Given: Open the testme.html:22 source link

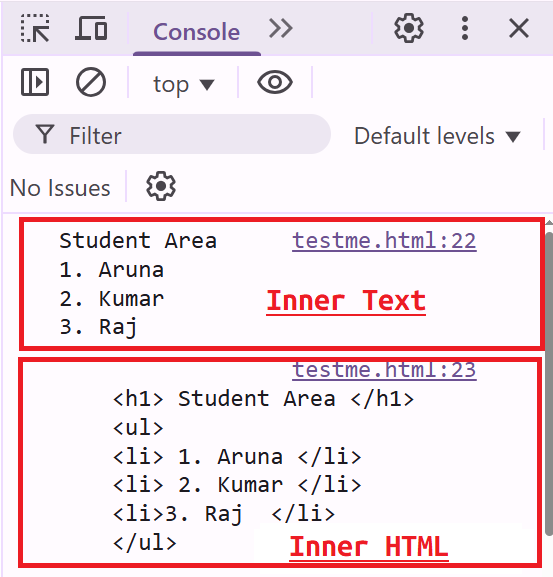Looking at the screenshot, I should tap(384, 241).
